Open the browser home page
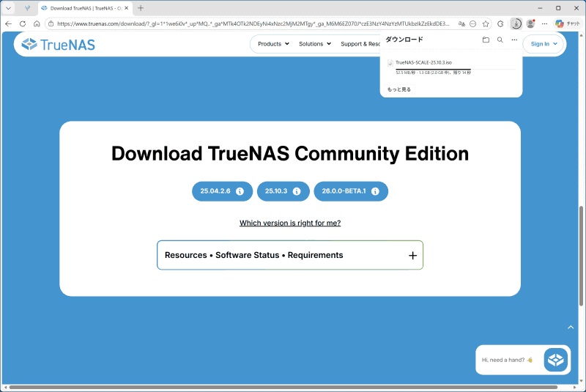 point(37,23)
